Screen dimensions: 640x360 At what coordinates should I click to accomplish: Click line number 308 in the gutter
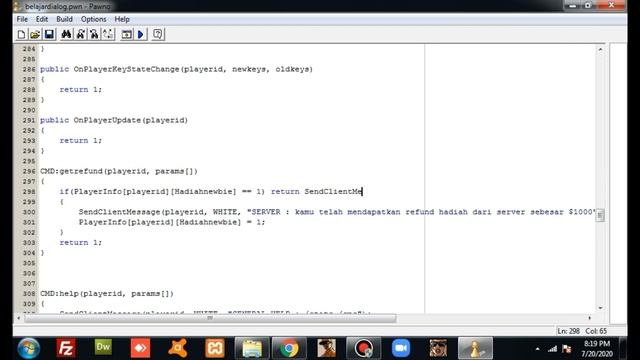click(x=29, y=293)
